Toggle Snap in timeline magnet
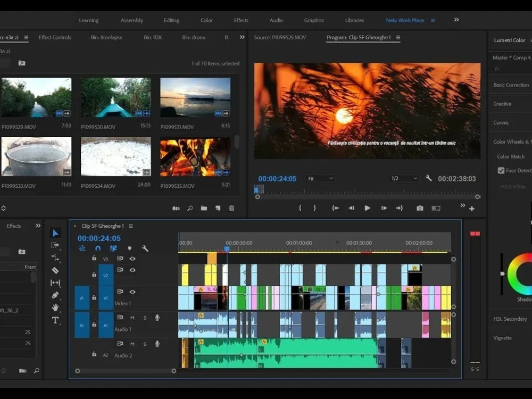Screen dimensions: 532x399 point(98,248)
